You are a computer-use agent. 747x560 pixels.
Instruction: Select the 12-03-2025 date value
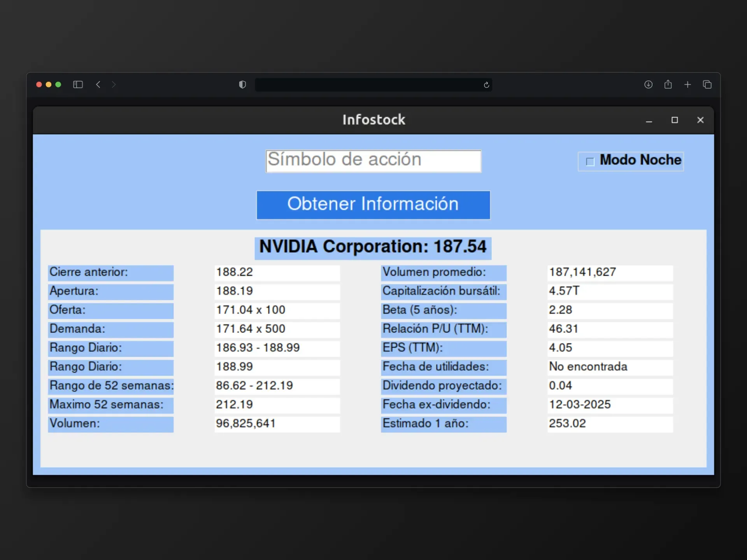(610, 405)
